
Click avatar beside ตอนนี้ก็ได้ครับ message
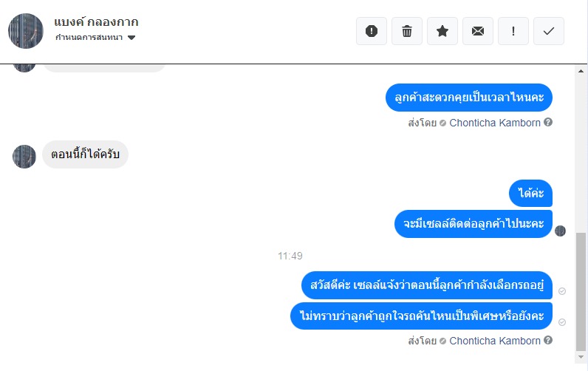(x=24, y=156)
